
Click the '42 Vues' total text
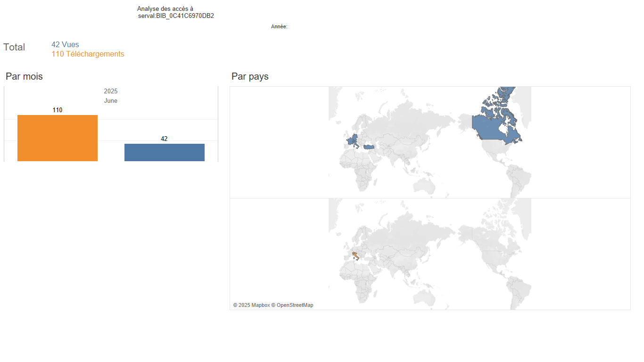(x=65, y=45)
